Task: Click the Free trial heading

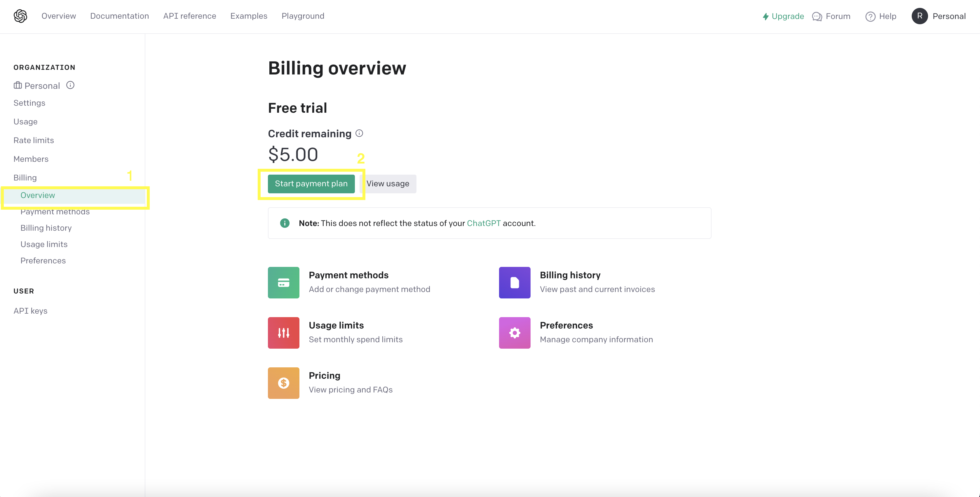Action: point(297,108)
